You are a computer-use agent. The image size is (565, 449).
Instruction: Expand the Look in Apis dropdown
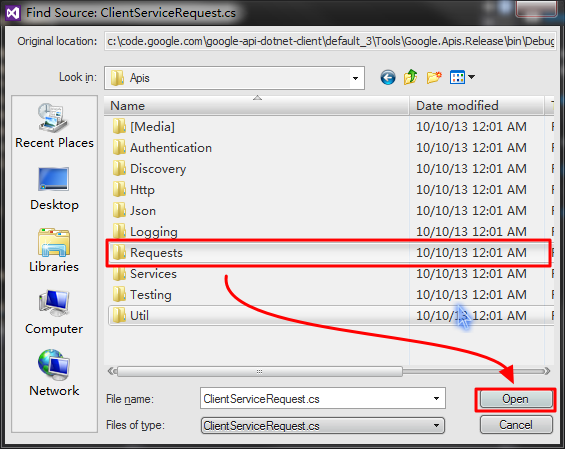355,78
